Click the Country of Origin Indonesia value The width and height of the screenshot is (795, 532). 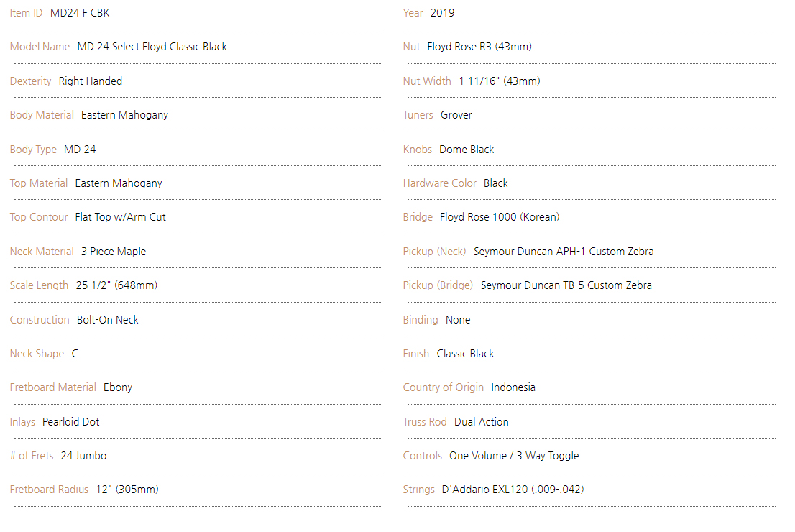(x=513, y=387)
